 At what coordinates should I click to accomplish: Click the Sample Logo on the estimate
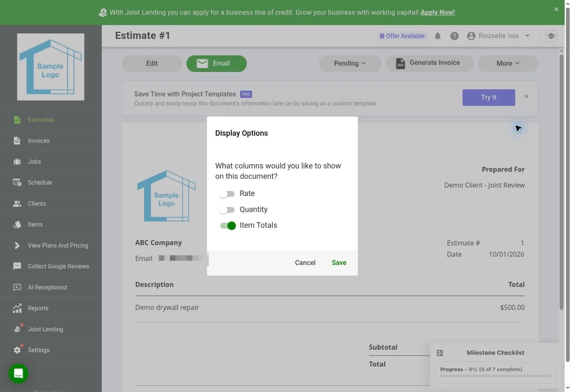click(x=166, y=196)
